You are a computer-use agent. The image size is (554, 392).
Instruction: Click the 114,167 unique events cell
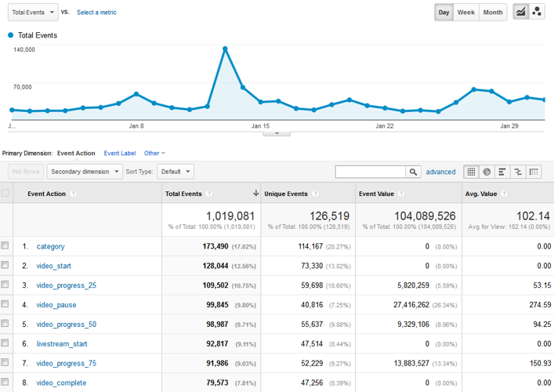tap(310, 246)
